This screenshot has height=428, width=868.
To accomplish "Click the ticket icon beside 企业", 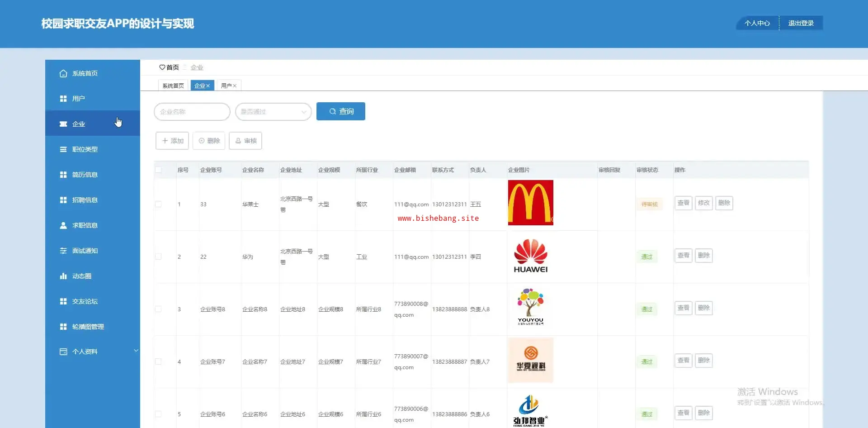I will [x=63, y=124].
